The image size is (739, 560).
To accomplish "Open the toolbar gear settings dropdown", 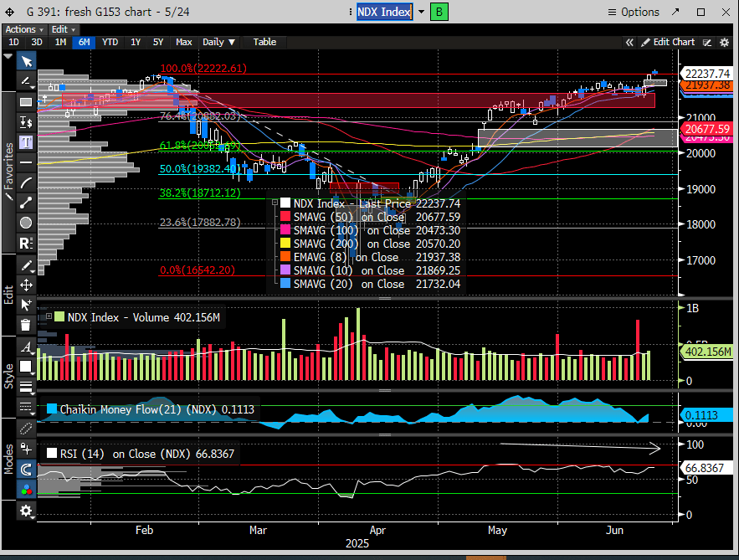I will click(26, 511).
